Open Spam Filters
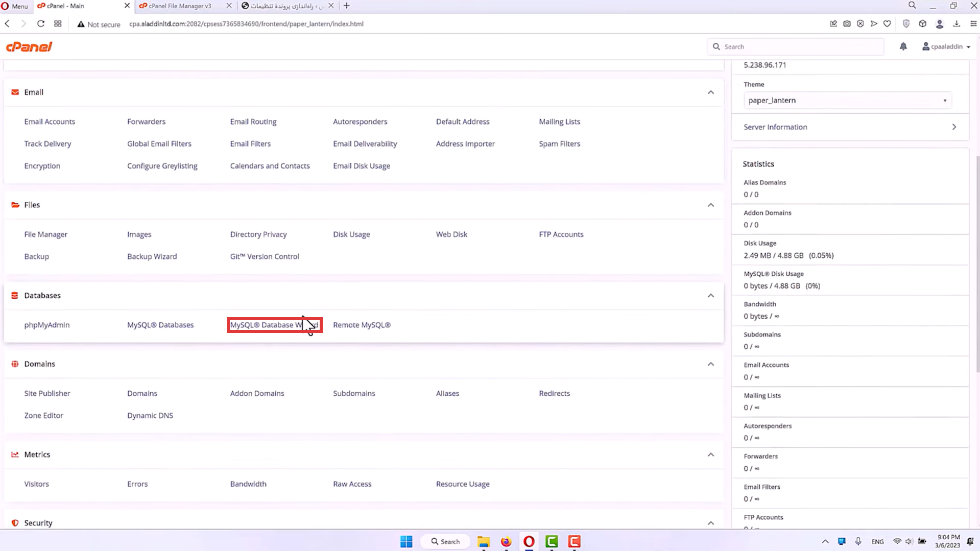Screen dimensions: 980x551 [560, 144]
